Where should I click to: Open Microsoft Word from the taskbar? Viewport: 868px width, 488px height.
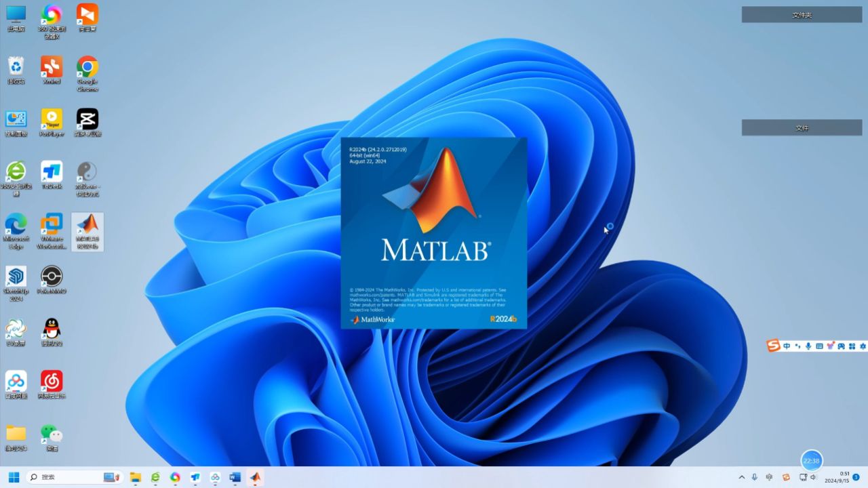tap(235, 477)
